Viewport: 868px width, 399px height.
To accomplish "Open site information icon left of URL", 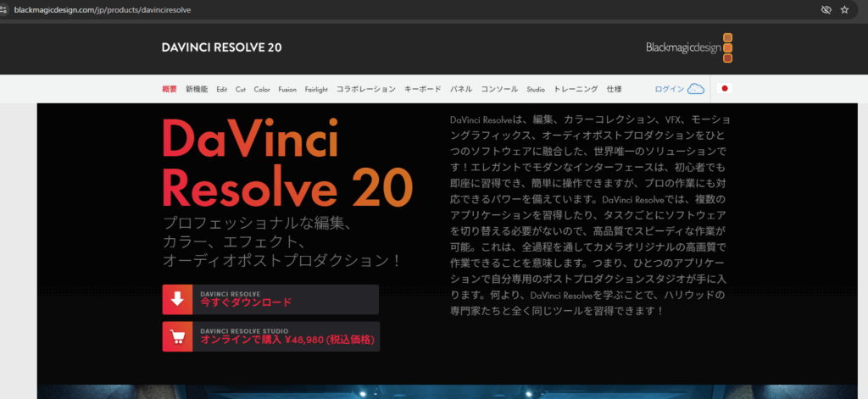I will pyautogui.click(x=7, y=9).
